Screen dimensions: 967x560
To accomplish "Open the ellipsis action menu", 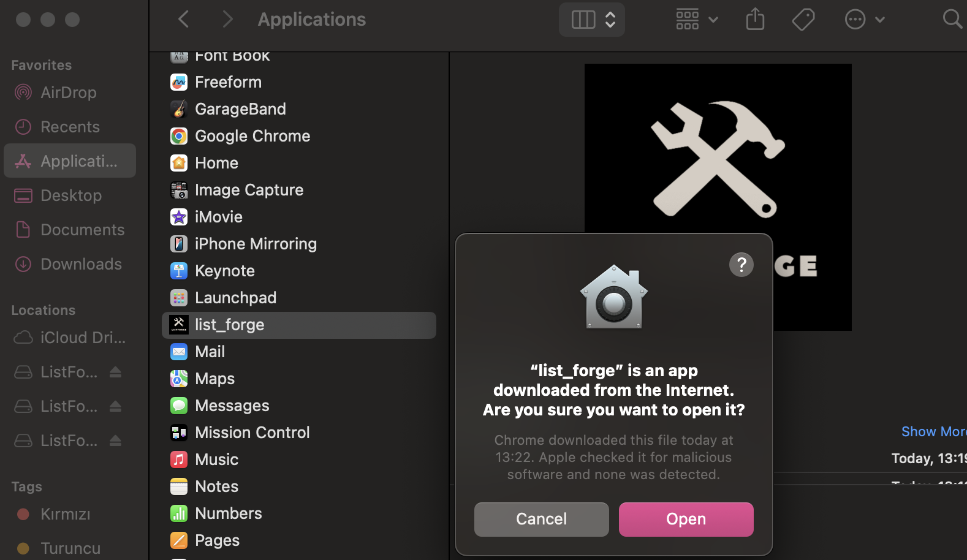I will [864, 20].
